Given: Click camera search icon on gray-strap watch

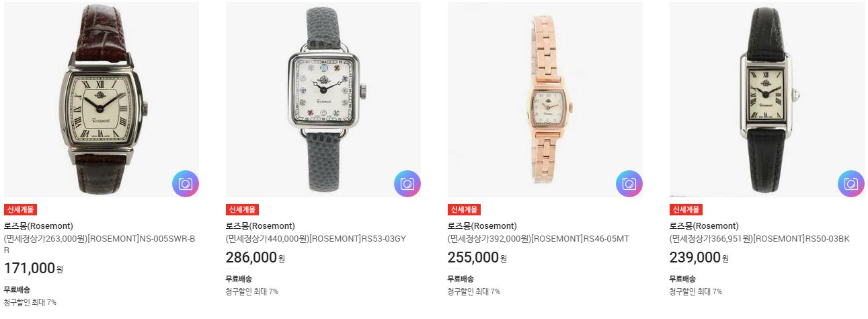Looking at the screenshot, I should pyautogui.click(x=407, y=184).
